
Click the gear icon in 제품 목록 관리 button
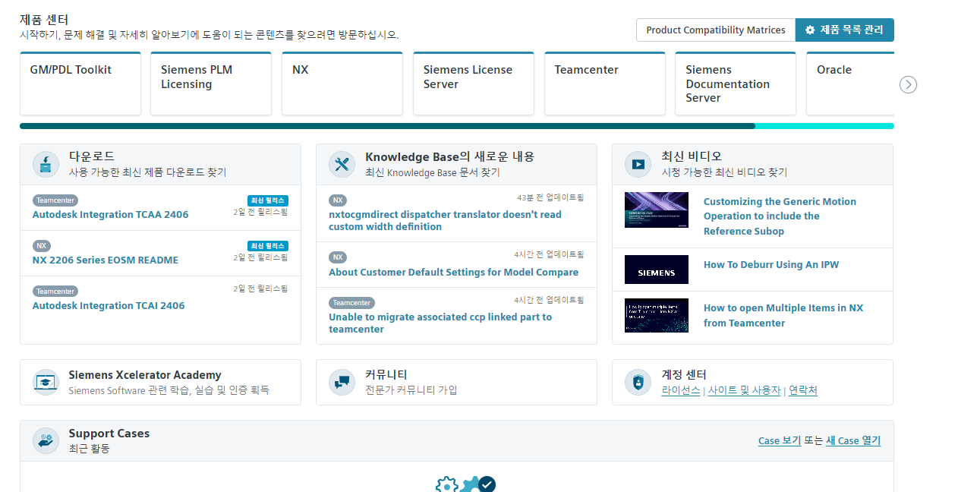tap(810, 30)
